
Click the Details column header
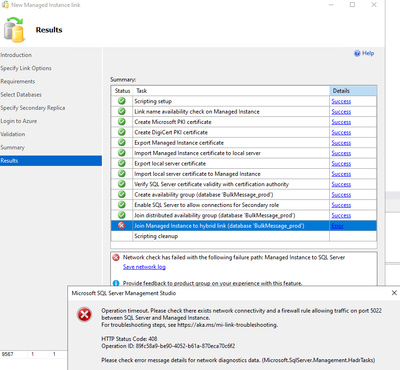353,91
